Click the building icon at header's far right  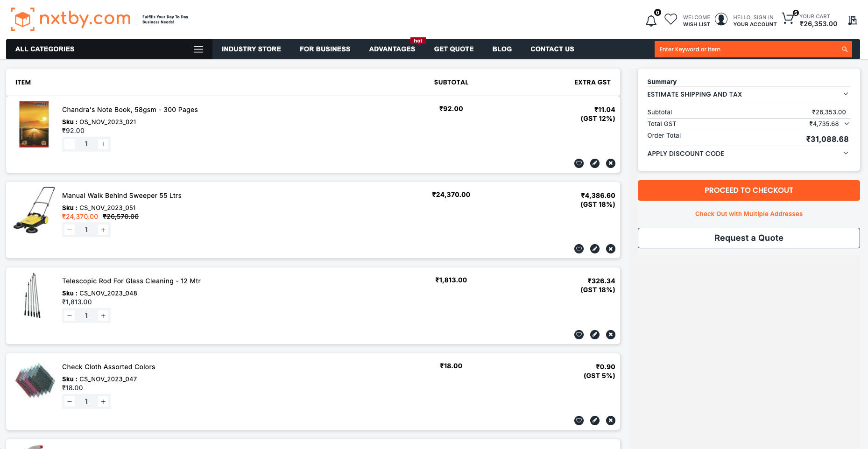pos(853,20)
